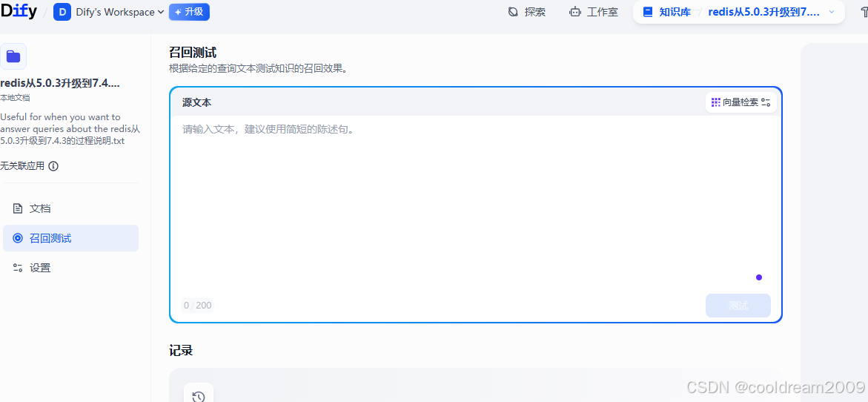
Task: Click the redis从5.0.3升级到7.4 dataset title in sidebar
Action: coord(60,83)
